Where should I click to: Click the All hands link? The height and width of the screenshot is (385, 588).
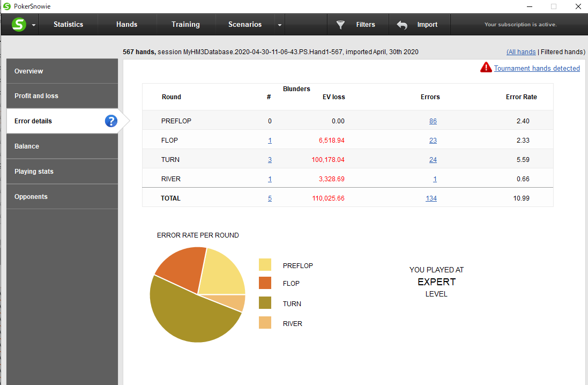[x=521, y=52]
